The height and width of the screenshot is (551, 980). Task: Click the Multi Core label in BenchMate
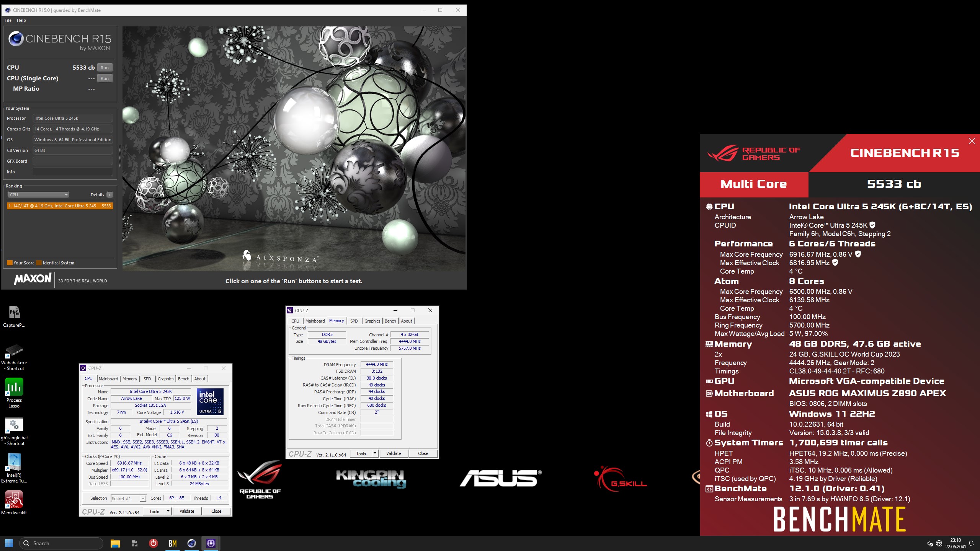(x=753, y=184)
